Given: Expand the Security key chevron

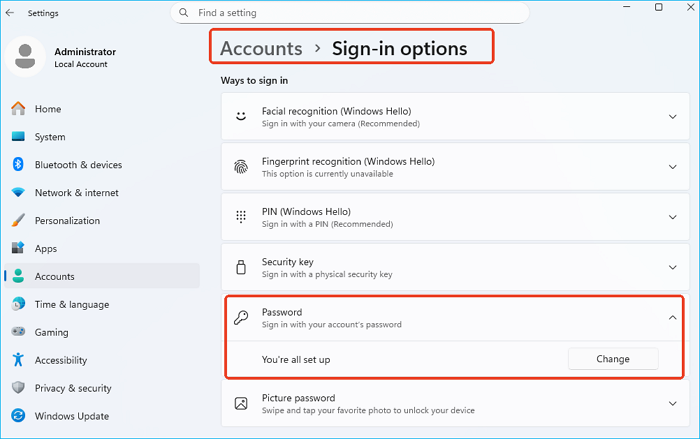Looking at the screenshot, I should pos(672,268).
